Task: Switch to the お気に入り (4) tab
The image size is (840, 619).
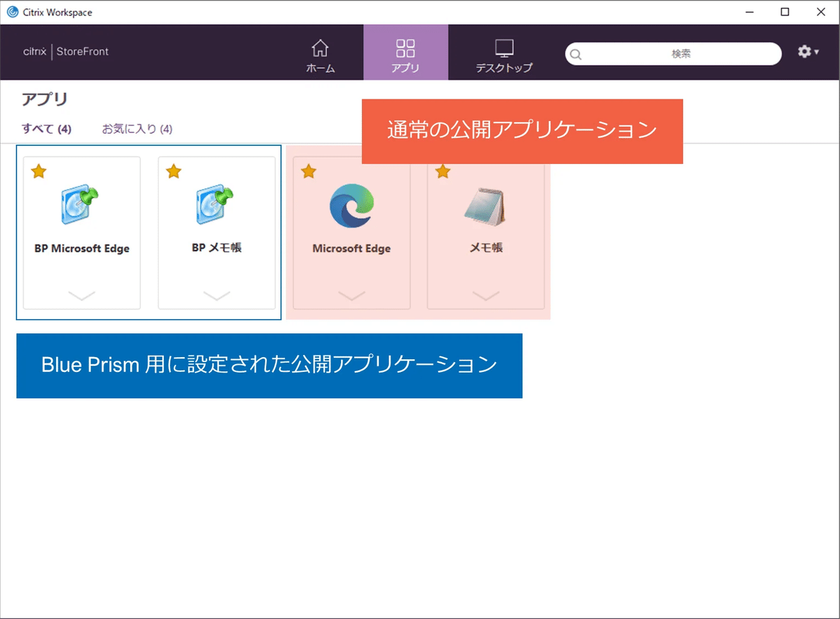Action: (137, 129)
